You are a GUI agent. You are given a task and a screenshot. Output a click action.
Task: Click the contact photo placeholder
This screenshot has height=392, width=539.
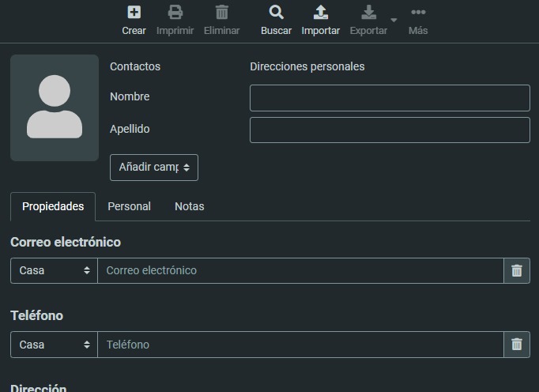[55, 107]
